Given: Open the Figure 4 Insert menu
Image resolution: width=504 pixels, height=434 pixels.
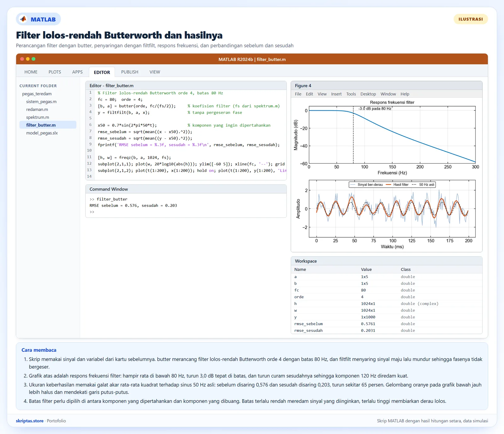Looking at the screenshot, I should 336,94.
